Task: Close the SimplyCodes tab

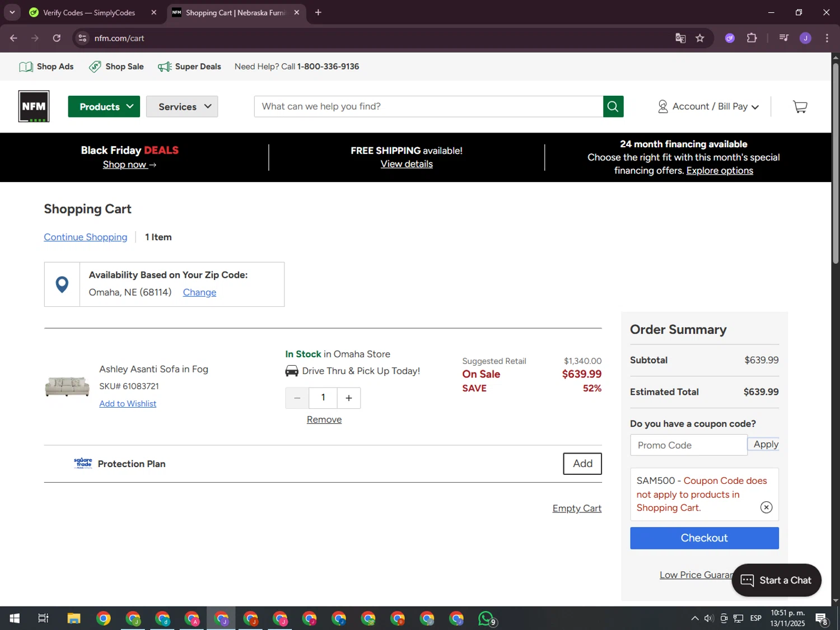Action: [x=154, y=12]
